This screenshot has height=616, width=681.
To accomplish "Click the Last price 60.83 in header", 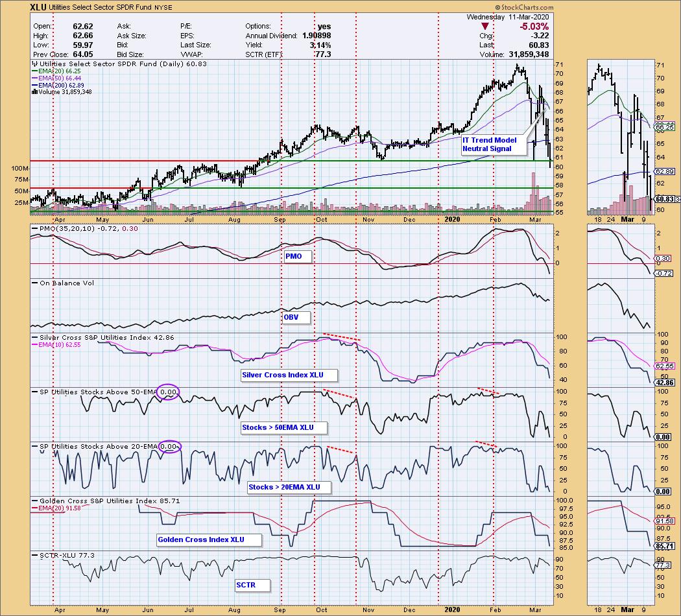I will [x=539, y=45].
